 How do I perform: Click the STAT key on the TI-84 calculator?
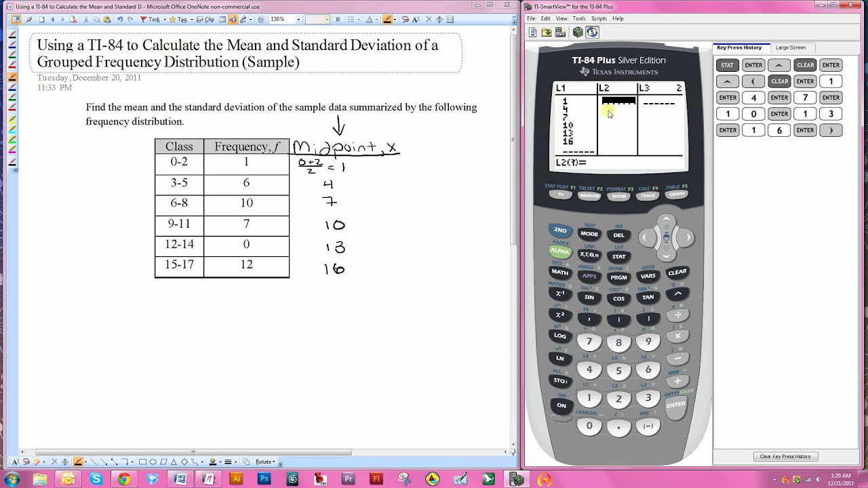618,257
